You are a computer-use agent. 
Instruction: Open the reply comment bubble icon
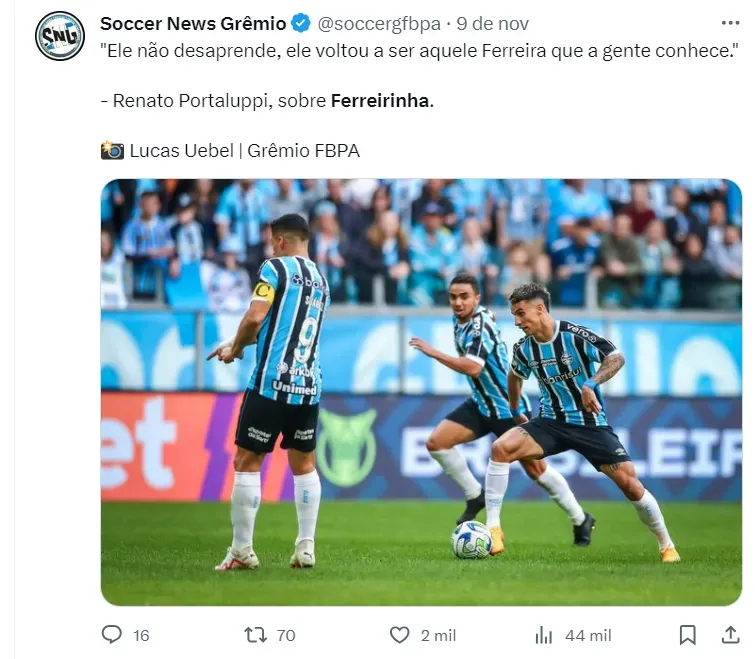[x=112, y=634]
